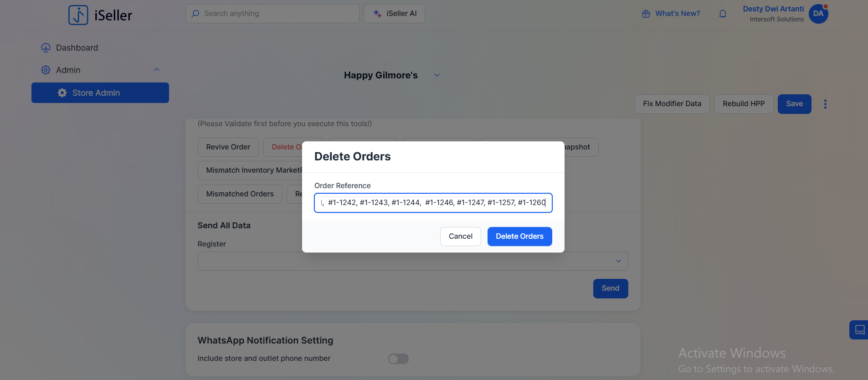This screenshot has width=868, height=380.
Task: Open Dashboard in the sidebar
Action: click(x=77, y=48)
